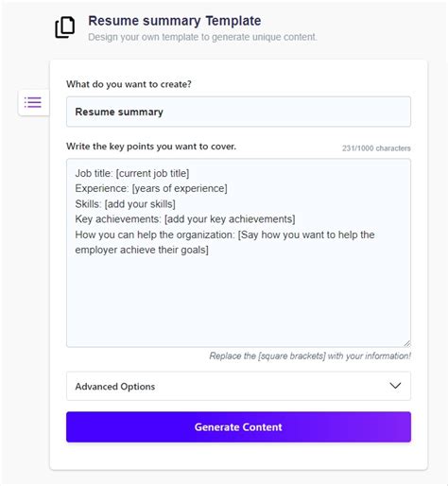The width and height of the screenshot is (448, 486).
Task: Open the purple list menu icon
Action: (x=33, y=102)
